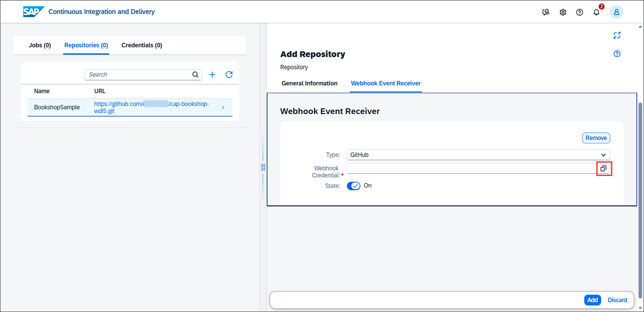644x312 pixels.
Task: Click the Add Repository heading
Action: [x=313, y=54]
